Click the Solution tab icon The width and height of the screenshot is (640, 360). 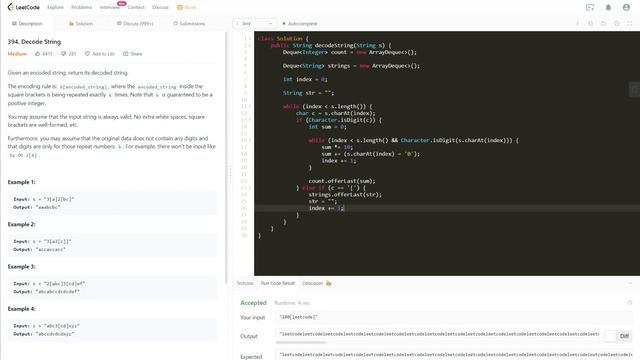pos(71,24)
